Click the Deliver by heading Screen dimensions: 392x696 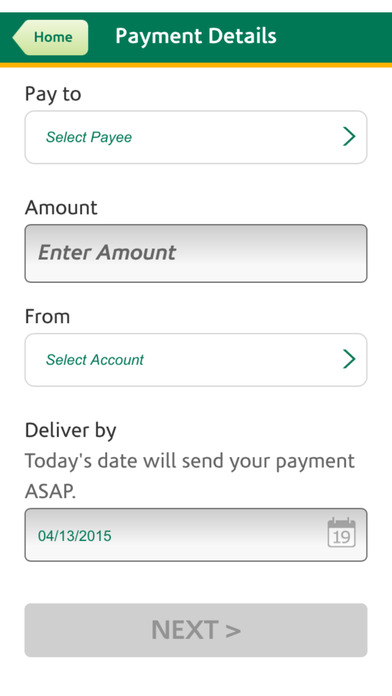[x=70, y=431]
